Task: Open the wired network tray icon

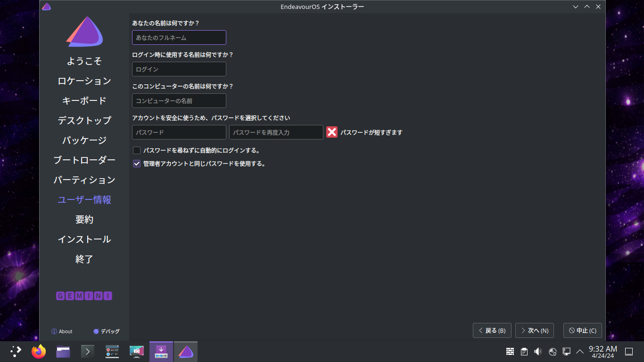Action: click(567, 351)
